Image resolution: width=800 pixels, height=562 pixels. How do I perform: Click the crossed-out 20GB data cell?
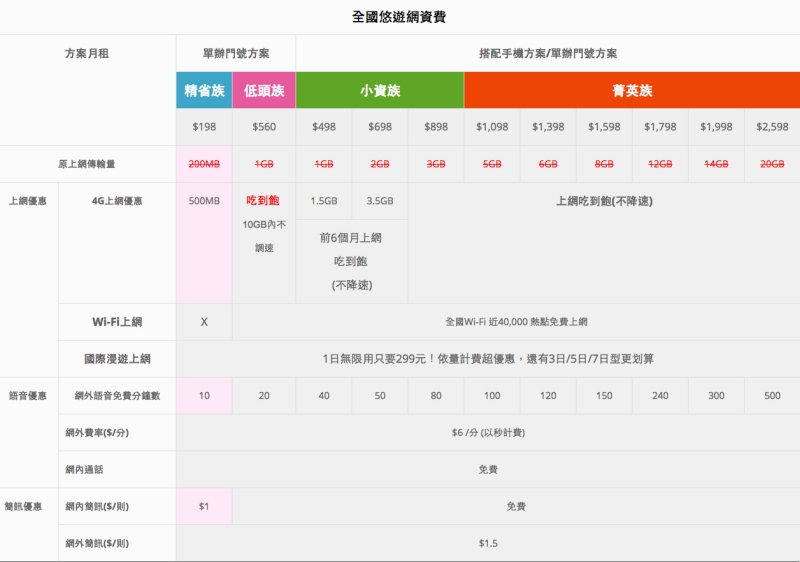coord(772,164)
